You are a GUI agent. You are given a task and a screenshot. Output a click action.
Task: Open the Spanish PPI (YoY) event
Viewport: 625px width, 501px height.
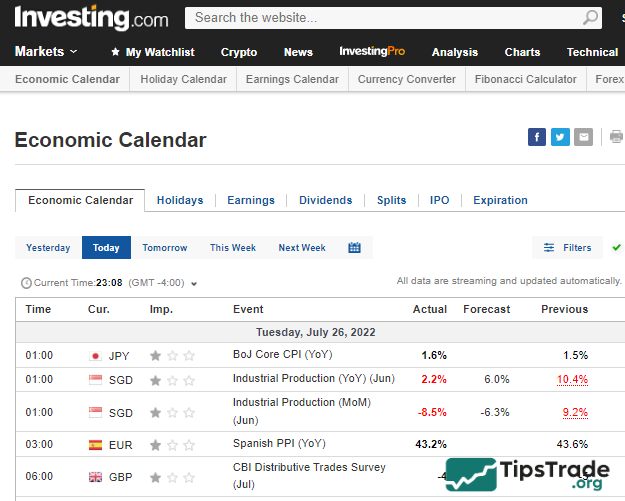click(x=279, y=444)
